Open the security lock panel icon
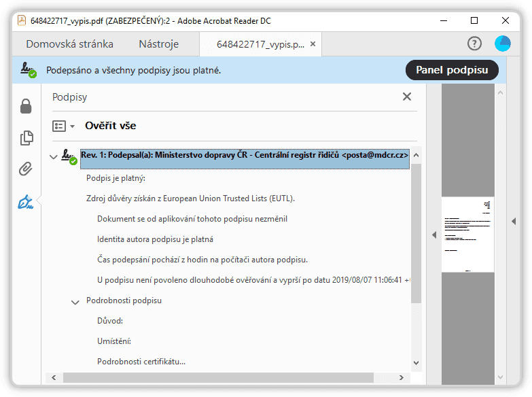This screenshot has height=397, width=532. [x=26, y=106]
